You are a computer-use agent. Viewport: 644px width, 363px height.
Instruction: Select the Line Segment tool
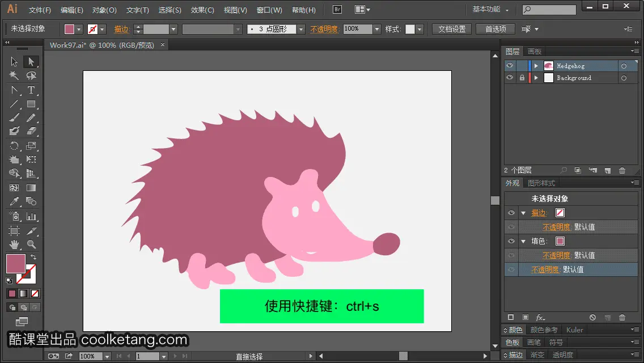14,104
